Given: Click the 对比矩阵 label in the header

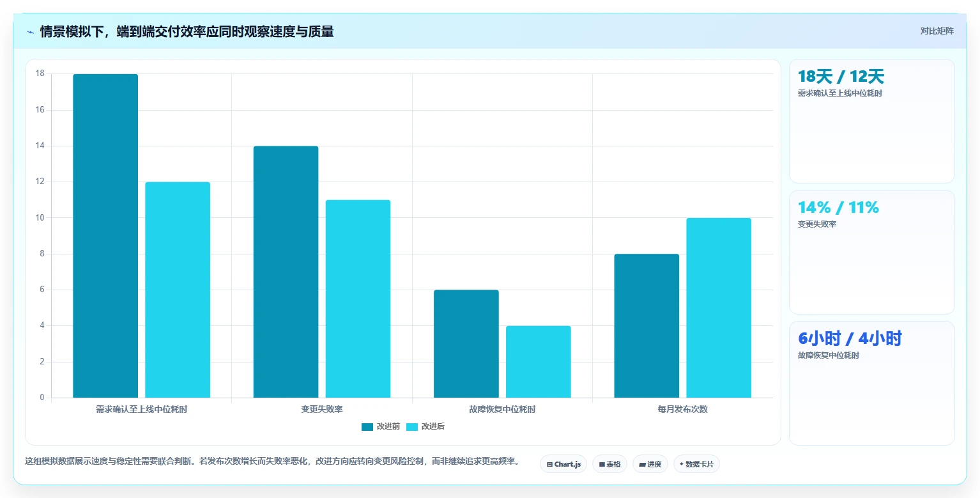Looking at the screenshot, I should click(937, 31).
